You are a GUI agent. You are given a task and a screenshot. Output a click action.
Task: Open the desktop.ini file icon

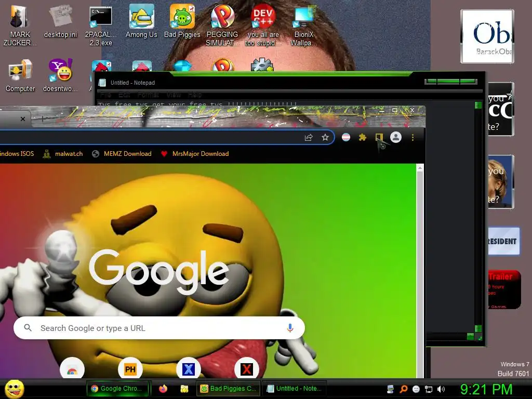tap(60, 22)
